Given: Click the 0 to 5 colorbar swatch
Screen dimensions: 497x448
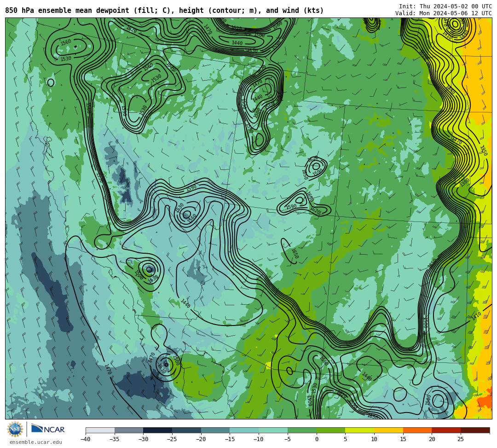Looking at the screenshot, I should [331, 430].
